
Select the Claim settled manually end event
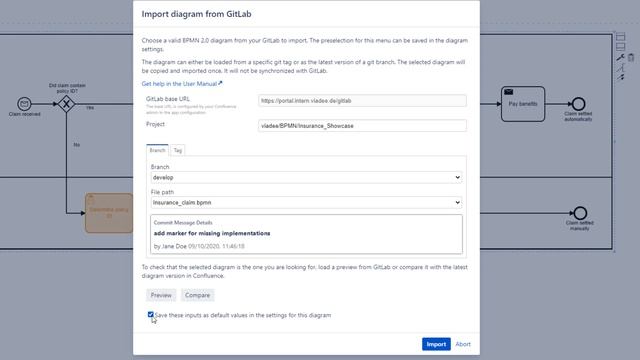tap(580, 213)
